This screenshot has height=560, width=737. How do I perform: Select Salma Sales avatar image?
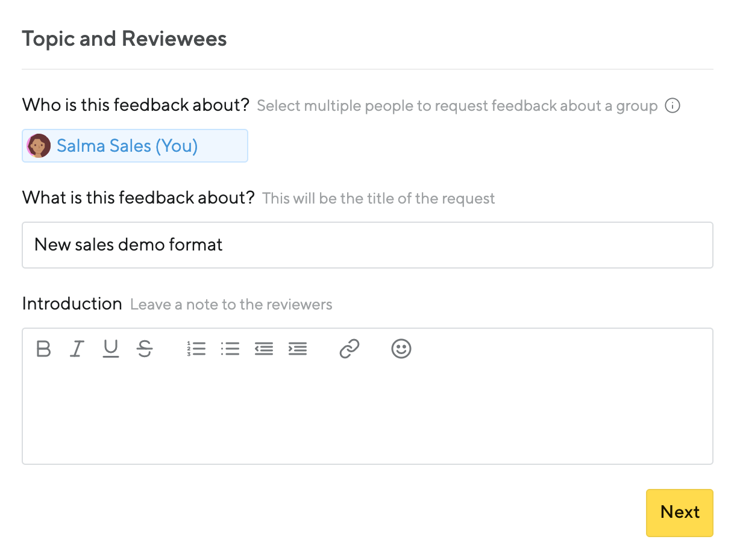pyautogui.click(x=39, y=145)
